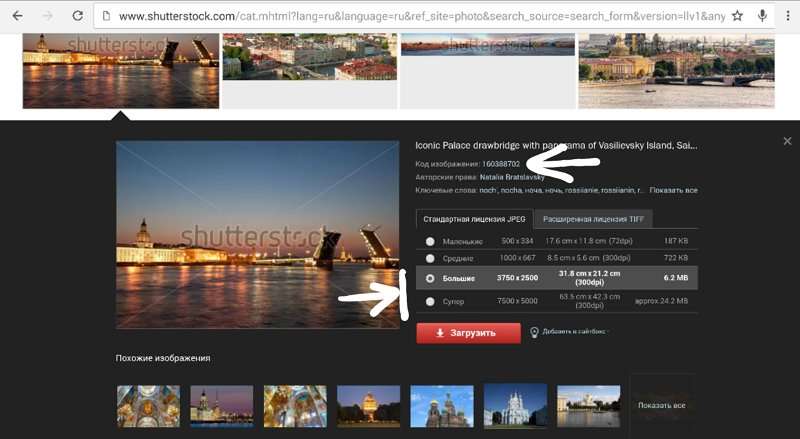Click Добавить в лайтбокс link
800x439 pixels.
pyautogui.click(x=574, y=331)
